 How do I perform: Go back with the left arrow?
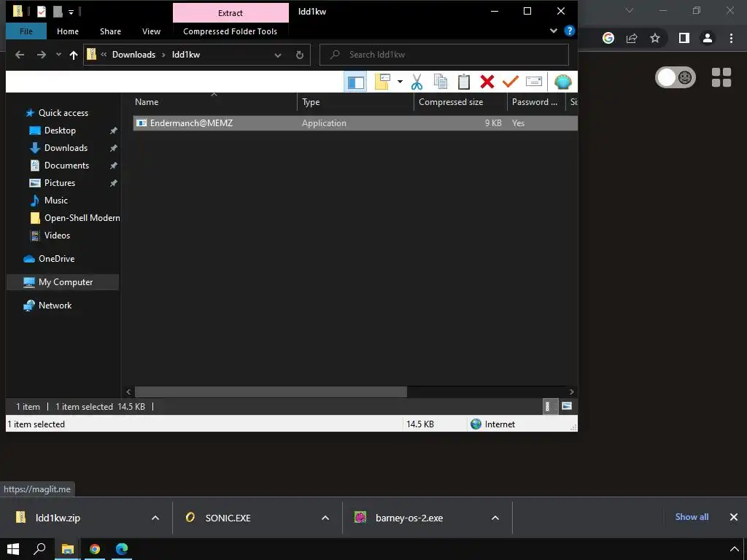pyautogui.click(x=20, y=55)
